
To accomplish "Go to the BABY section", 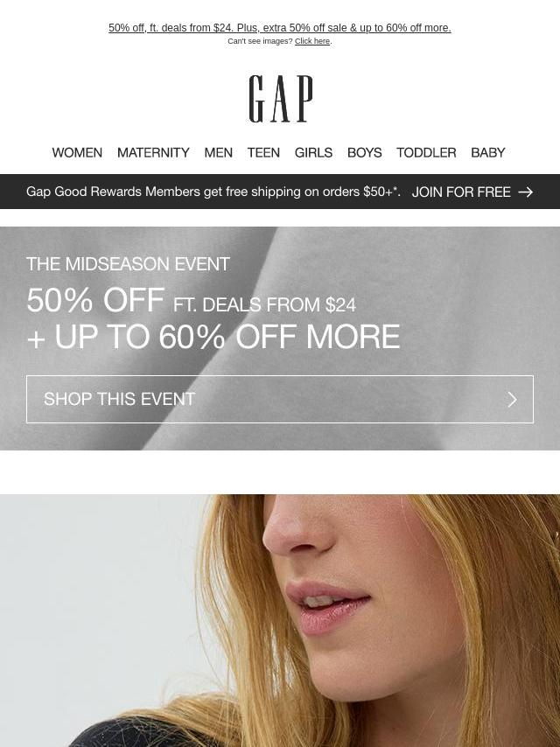I will click(488, 152).
